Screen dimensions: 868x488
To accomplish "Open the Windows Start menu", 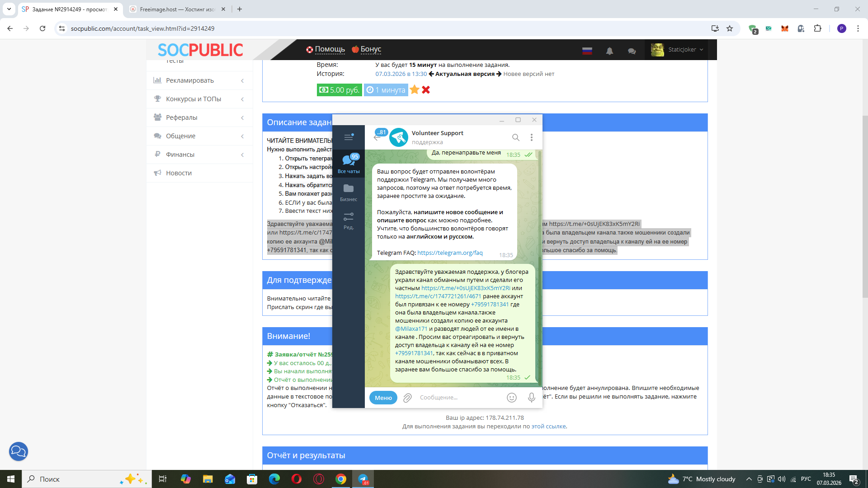I will 11,479.
